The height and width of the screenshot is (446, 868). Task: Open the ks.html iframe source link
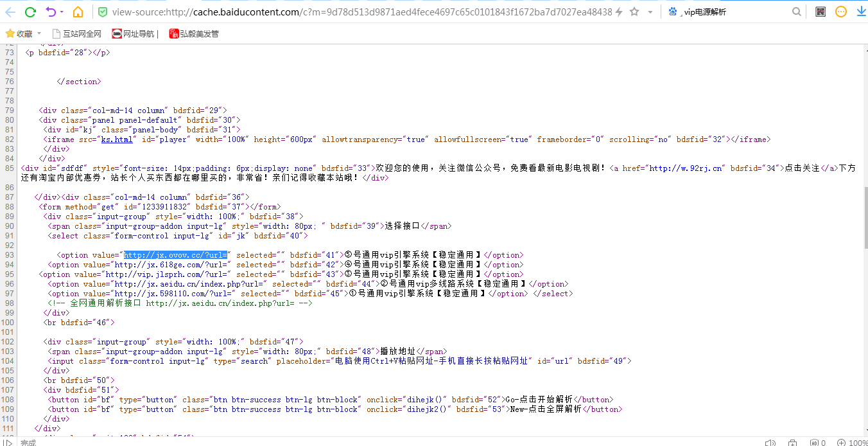click(117, 139)
